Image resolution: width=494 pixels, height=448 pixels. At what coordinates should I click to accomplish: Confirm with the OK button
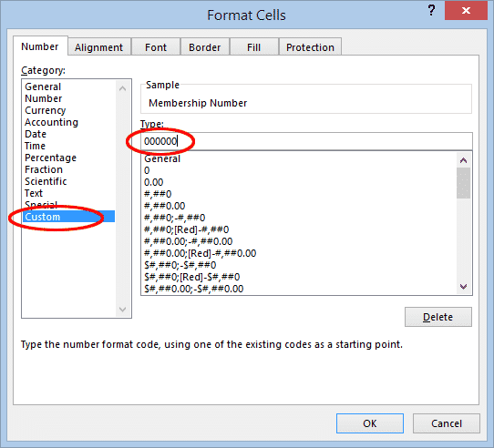coord(370,423)
